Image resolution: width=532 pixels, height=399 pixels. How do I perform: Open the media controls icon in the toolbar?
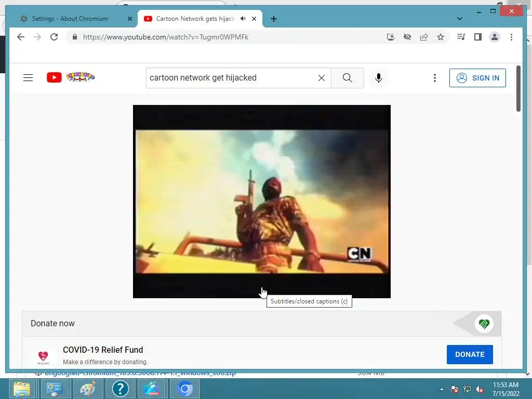click(x=461, y=37)
